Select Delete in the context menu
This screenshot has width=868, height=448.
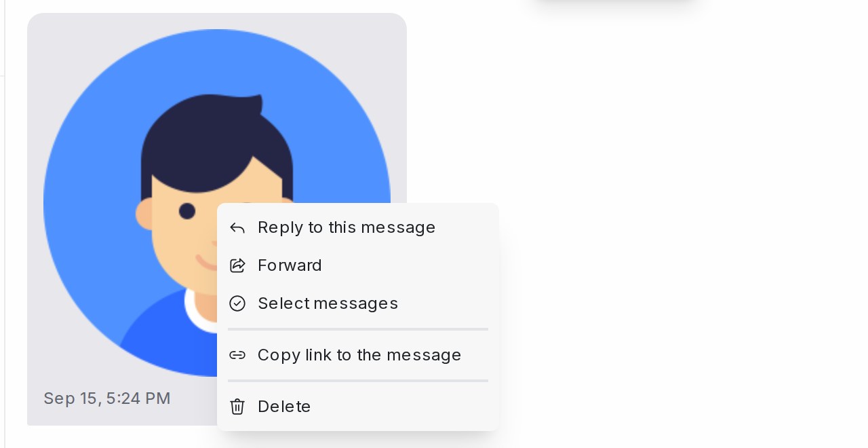point(358,407)
